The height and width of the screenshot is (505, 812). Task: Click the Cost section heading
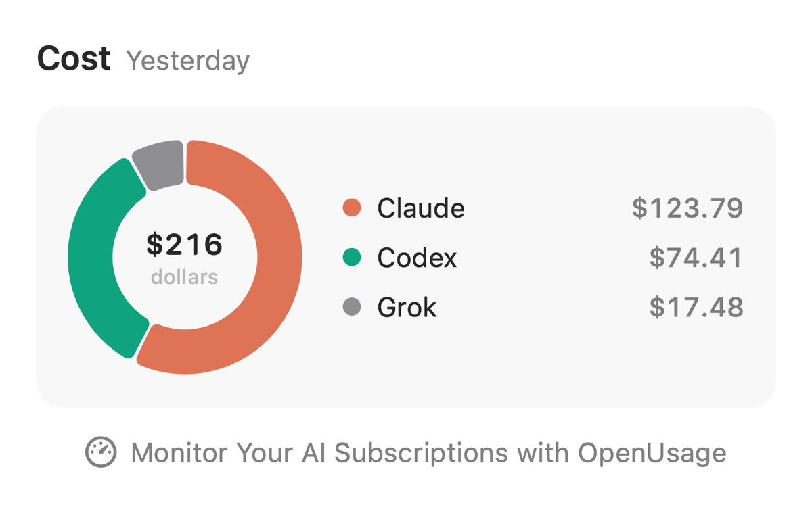coord(74,59)
